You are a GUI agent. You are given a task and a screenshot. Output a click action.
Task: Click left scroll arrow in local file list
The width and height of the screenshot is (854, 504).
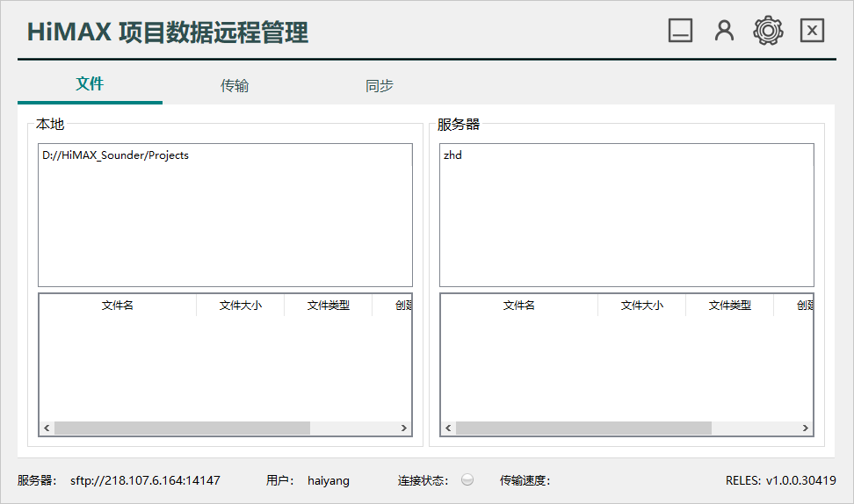coord(47,428)
